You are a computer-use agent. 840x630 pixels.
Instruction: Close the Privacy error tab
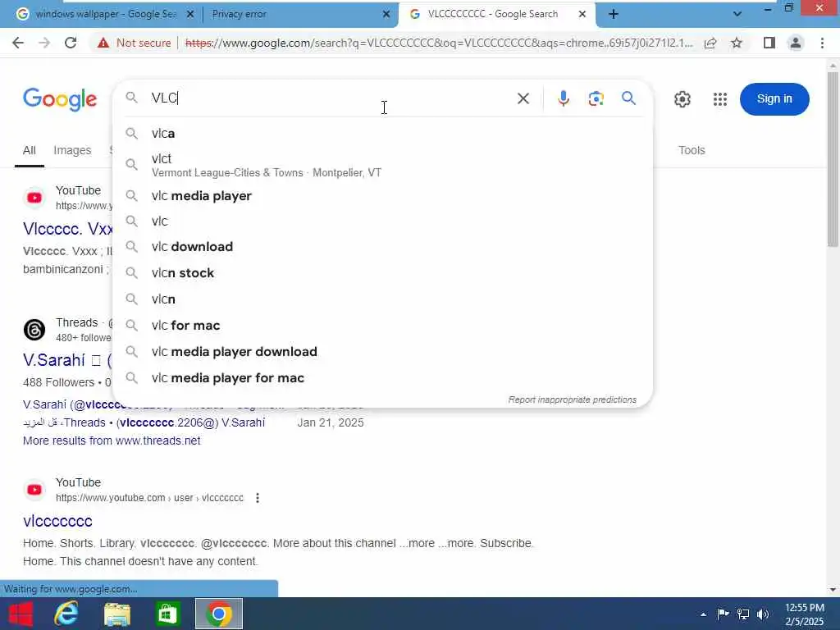386,14
